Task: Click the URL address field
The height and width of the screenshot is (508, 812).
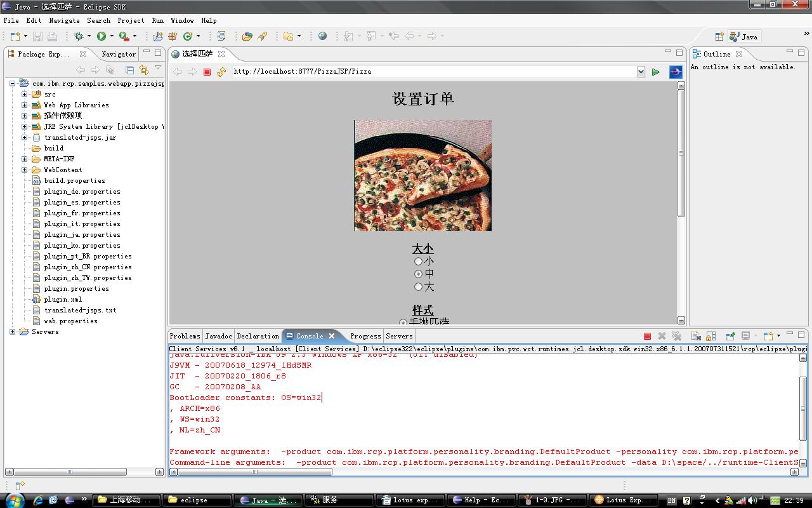Action: pos(434,72)
